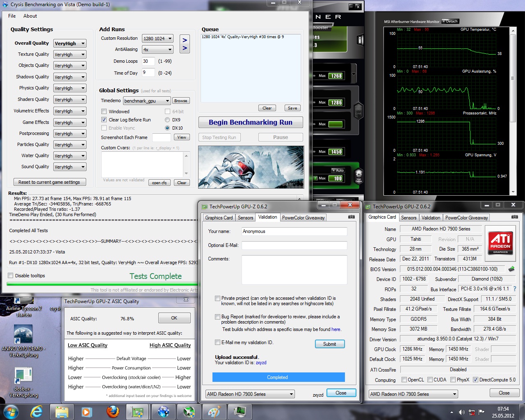525x420 pixels.
Task: Open the Timedemo benchmark_gpu dropdown
Action: click(147, 101)
